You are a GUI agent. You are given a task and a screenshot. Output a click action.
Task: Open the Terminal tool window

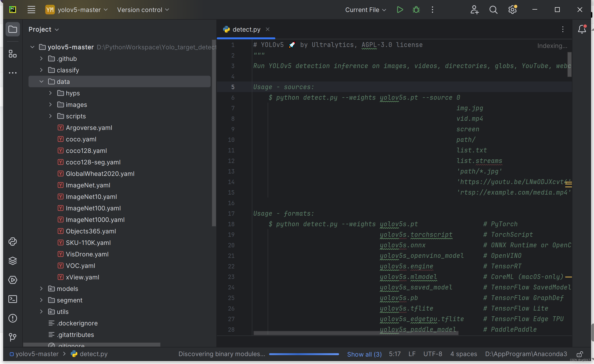(12, 299)
